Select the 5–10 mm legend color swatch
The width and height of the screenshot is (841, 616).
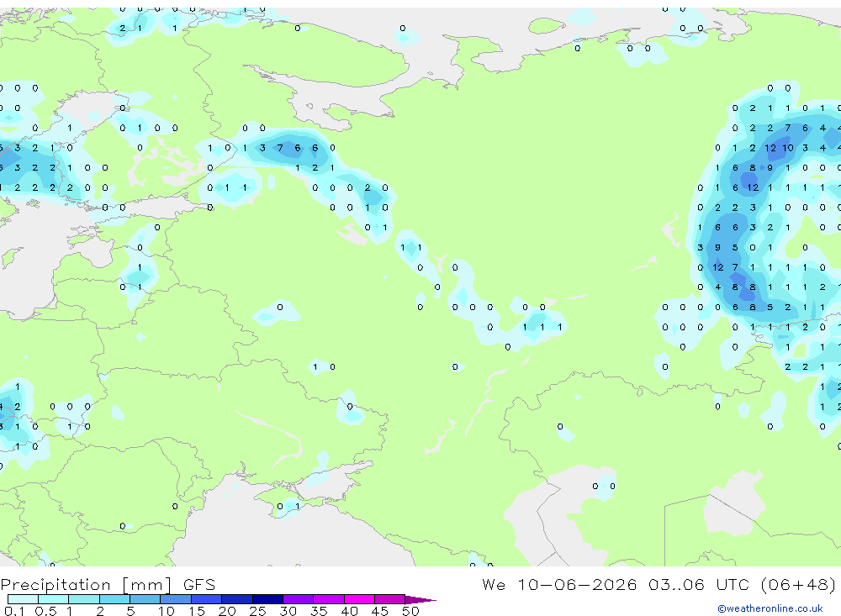coord(145,599)
